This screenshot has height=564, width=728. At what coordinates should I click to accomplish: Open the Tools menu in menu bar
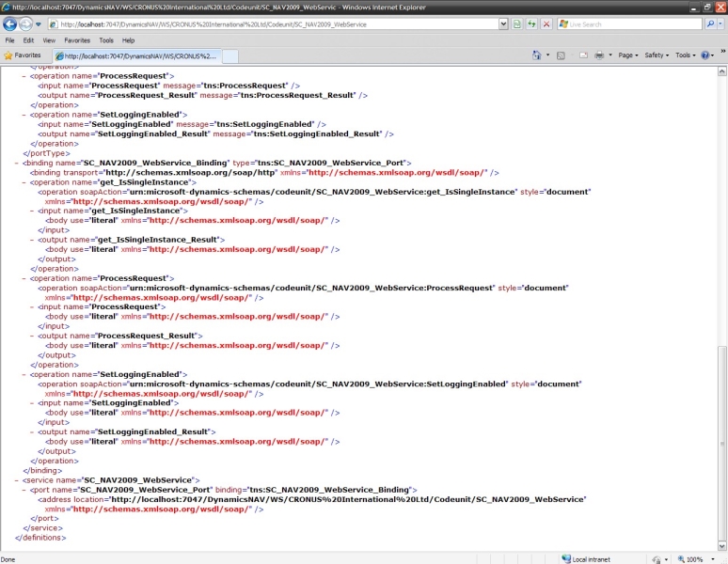106,40
